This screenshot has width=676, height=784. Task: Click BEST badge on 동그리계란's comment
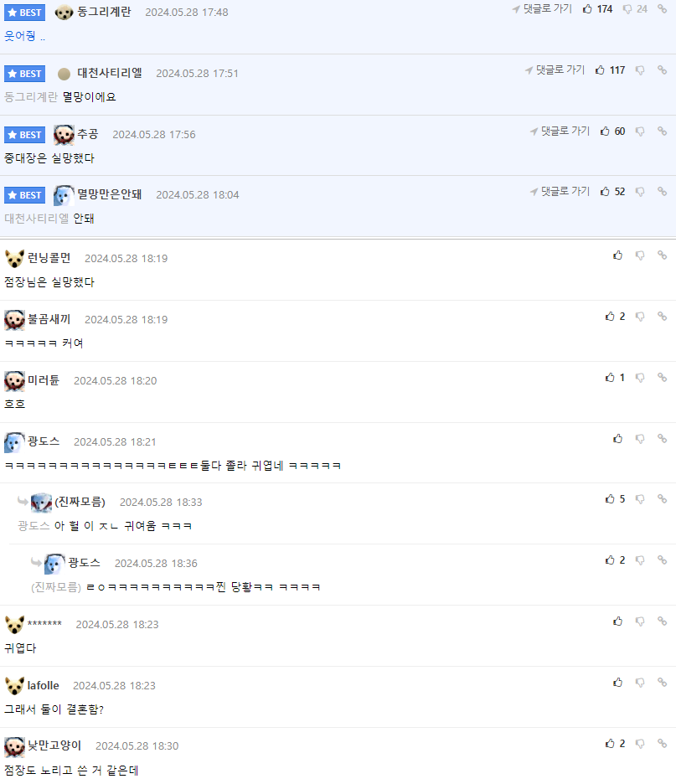pyautogui.click(x=24, y=13)
